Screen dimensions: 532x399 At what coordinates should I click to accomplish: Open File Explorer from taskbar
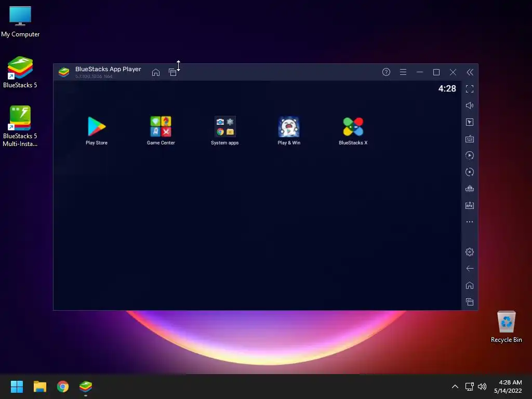coord(39,387)
